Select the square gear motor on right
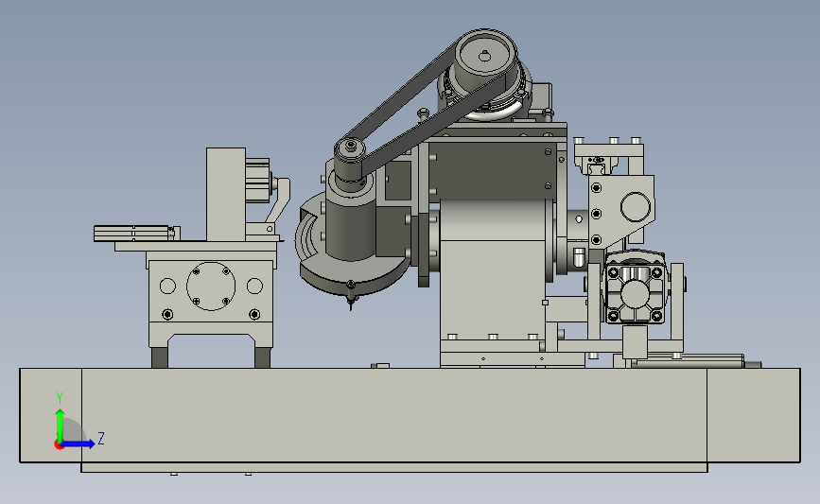Viewport: 820px width, 504px height. coord(635,293)
